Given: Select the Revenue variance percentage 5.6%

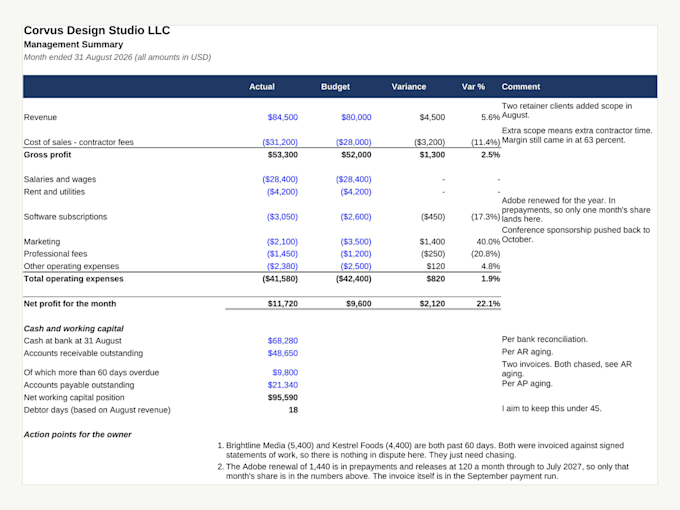Looking at the screenshot, I should click(490, 117).
